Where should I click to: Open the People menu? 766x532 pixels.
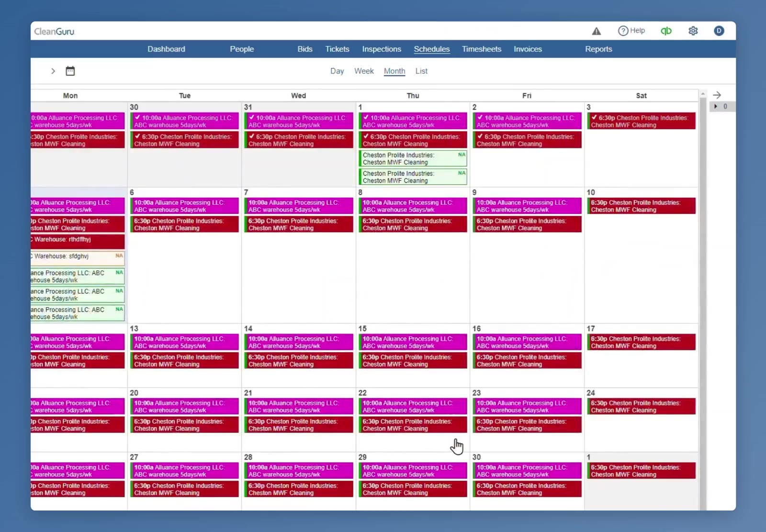coord(242,49)
